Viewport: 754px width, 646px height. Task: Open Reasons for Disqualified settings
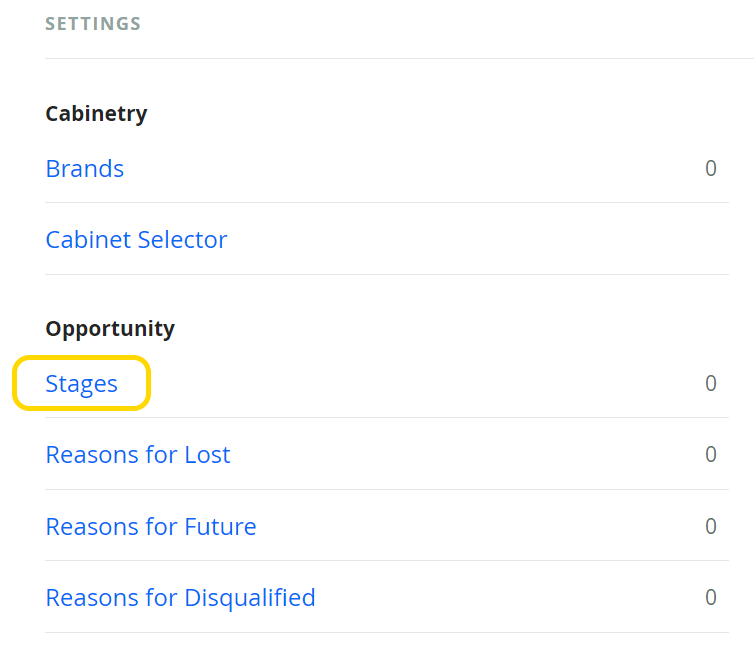click(180, 598)
